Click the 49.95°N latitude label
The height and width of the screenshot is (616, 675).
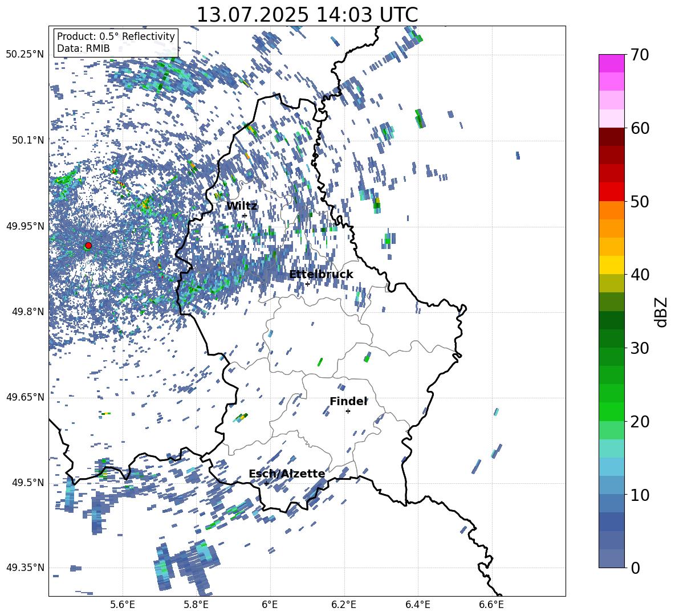click(x=25, y=226)
